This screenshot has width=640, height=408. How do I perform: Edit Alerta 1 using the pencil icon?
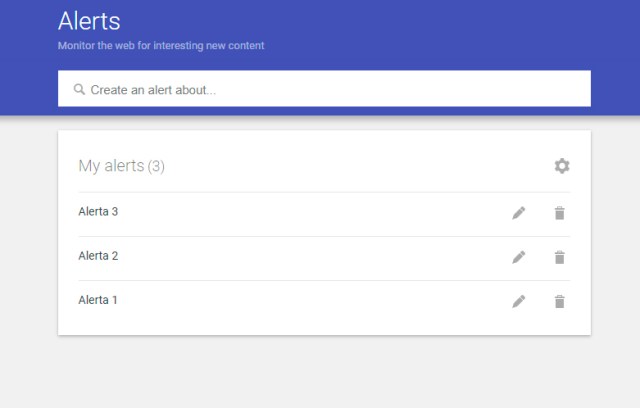point(518,301)
